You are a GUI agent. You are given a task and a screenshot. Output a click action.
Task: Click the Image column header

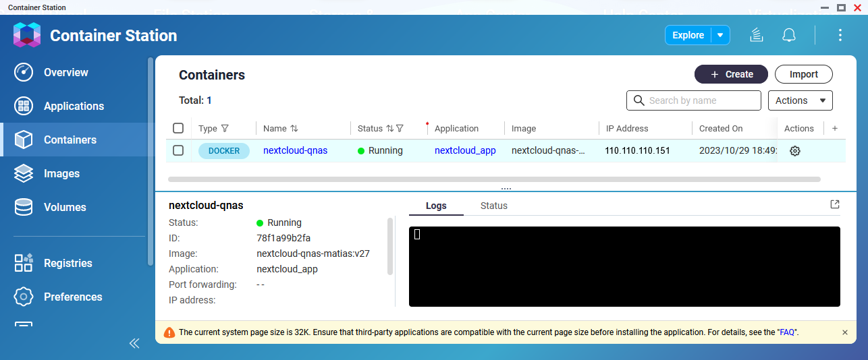coord(524,128)
